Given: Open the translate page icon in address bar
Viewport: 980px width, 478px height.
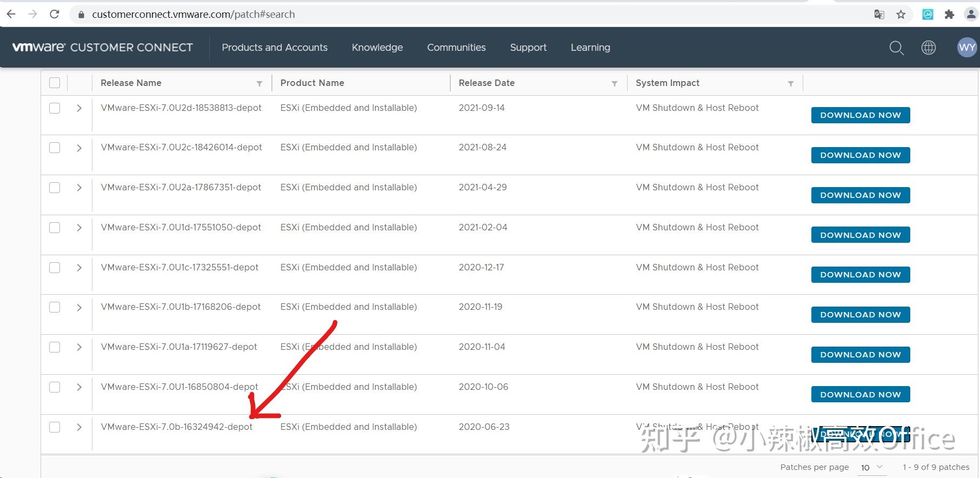Looking at the screenshot, I should click(x=879, y=15).
